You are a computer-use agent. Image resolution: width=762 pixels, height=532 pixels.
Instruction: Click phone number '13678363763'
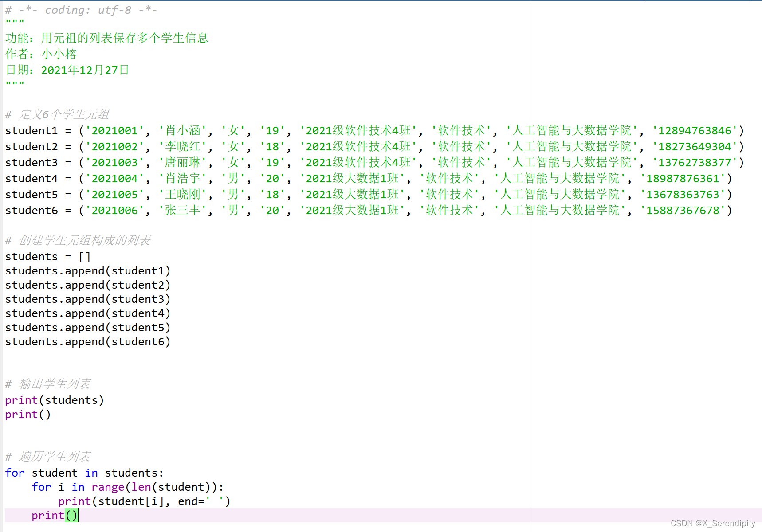point(683,194)
